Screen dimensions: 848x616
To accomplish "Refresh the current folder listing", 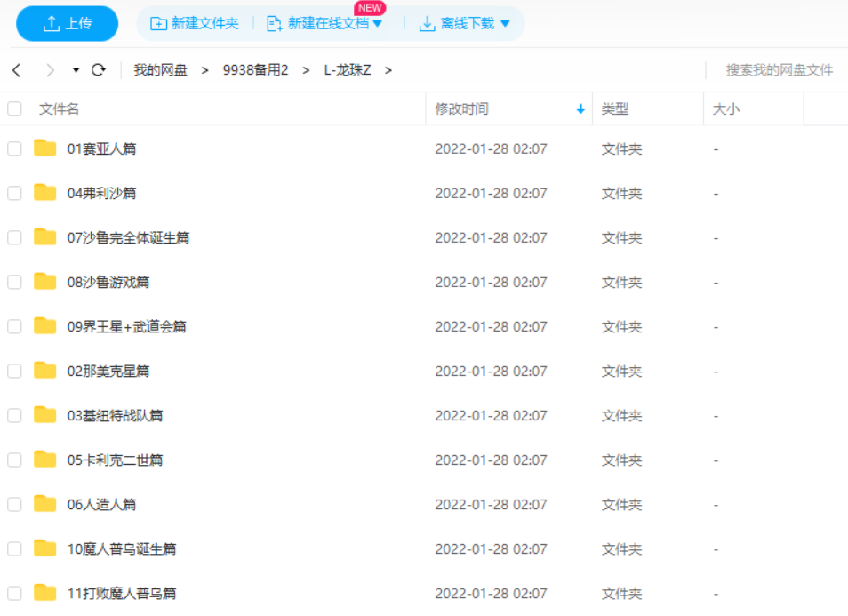I will [99, 70].
